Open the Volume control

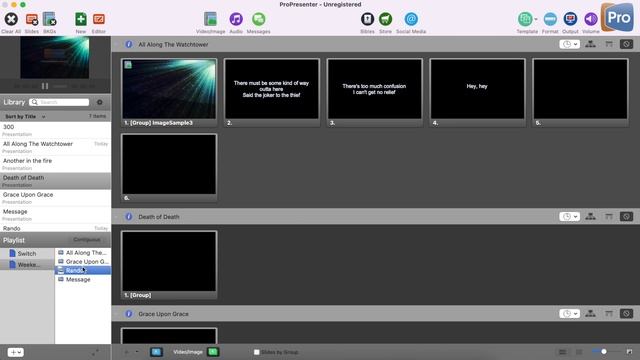pos(591,19)
